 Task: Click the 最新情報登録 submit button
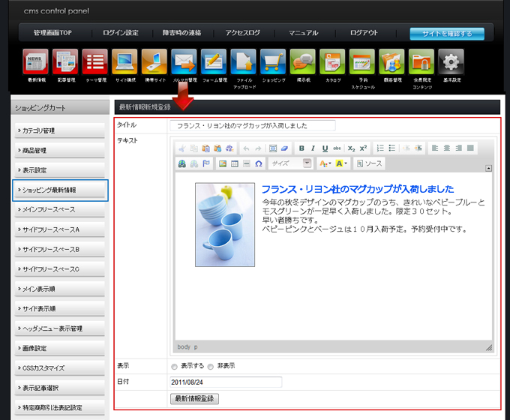click(x=194, y=398)
